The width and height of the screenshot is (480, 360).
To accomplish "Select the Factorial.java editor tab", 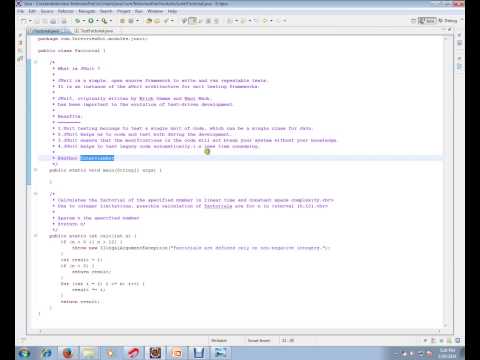I will [x=48, y=31].
